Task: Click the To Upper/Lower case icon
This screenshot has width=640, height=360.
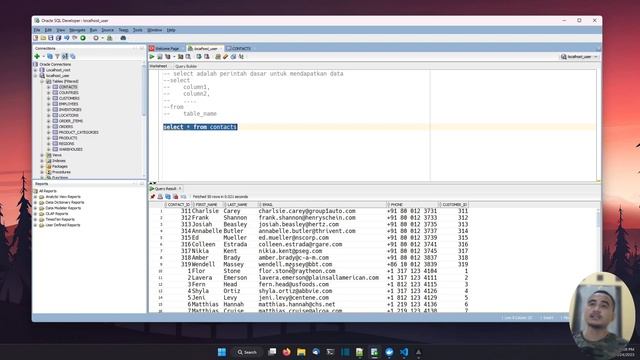Action: [x=241, y=57]
